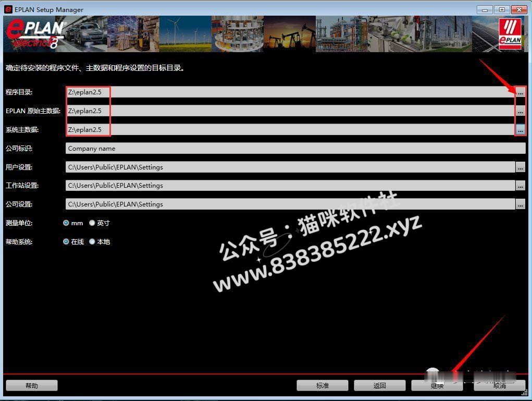Click the 用户设置 label

click(19, 167)
